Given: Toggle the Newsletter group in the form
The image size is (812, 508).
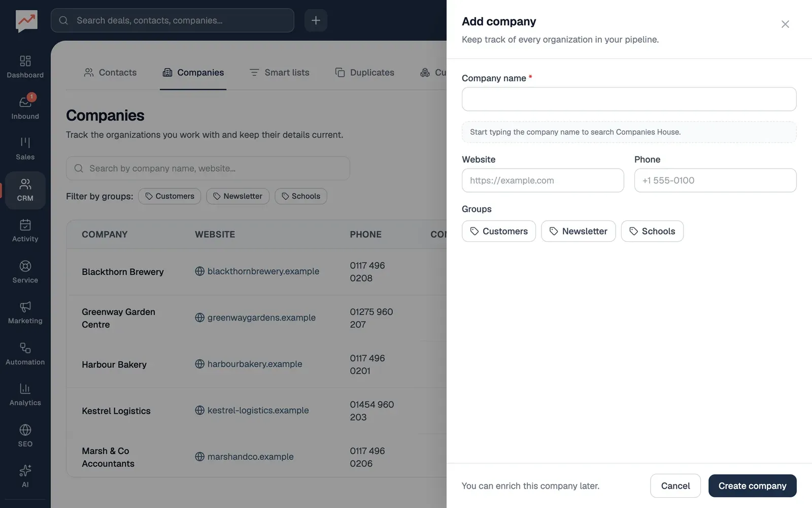Looking at the screenshot, I should pyautogui.click(x=579, y=231).
